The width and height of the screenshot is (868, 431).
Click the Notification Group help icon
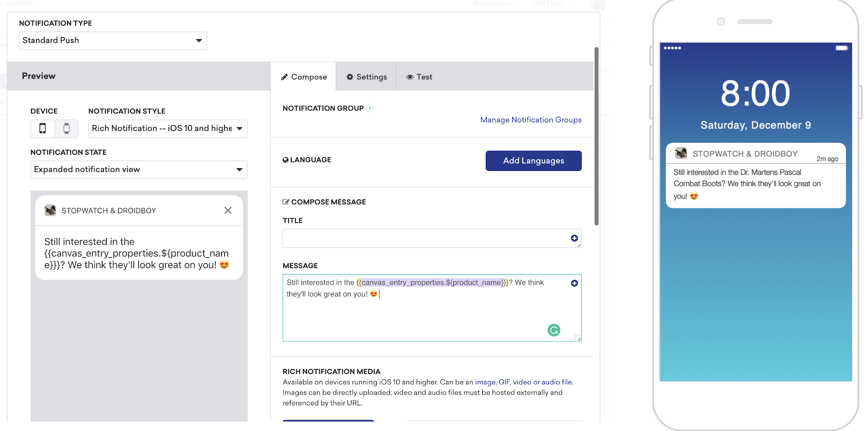click(370, 108)
